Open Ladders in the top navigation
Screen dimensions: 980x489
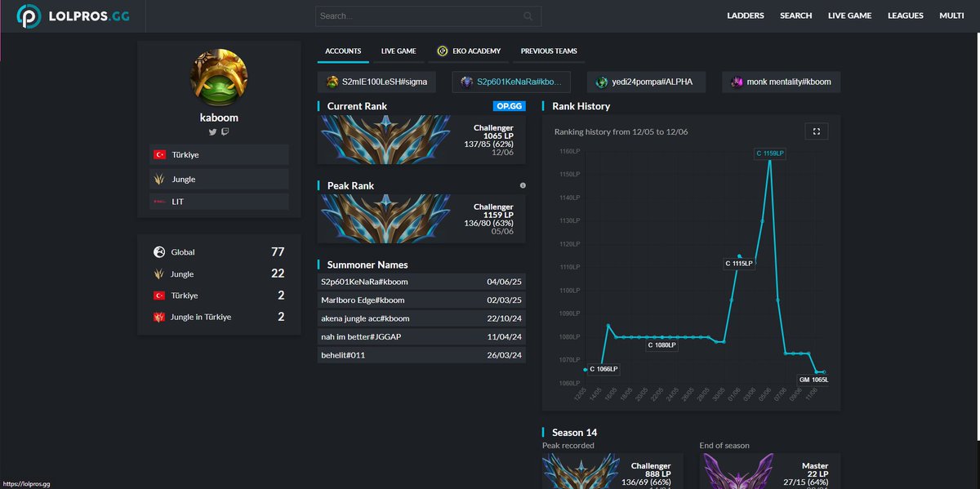tap(746, 16)
